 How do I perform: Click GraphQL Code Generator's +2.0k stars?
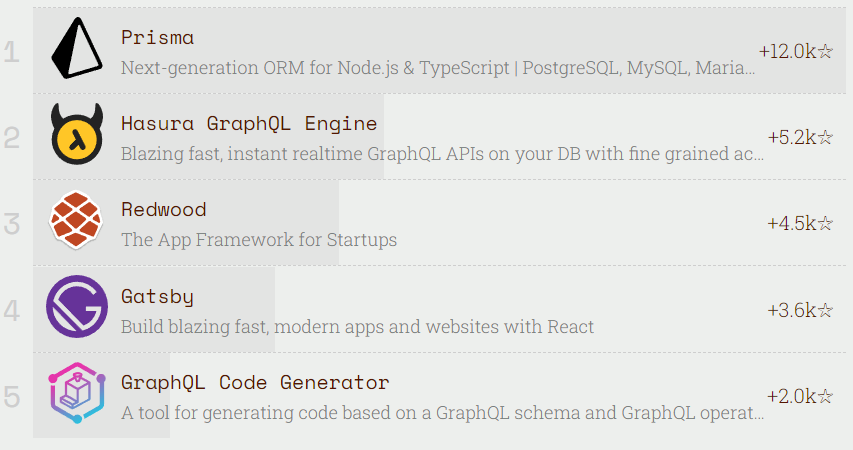click(x=800, y=396)
